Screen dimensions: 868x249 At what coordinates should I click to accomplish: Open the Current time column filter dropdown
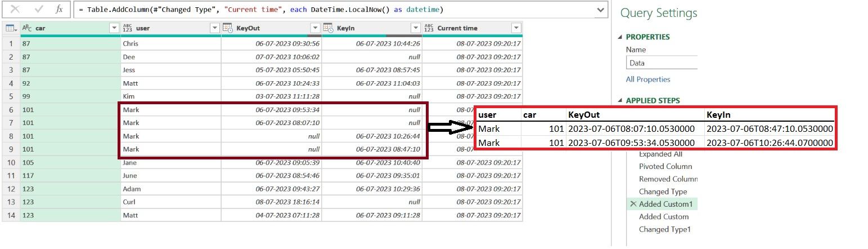click(516, 28)
